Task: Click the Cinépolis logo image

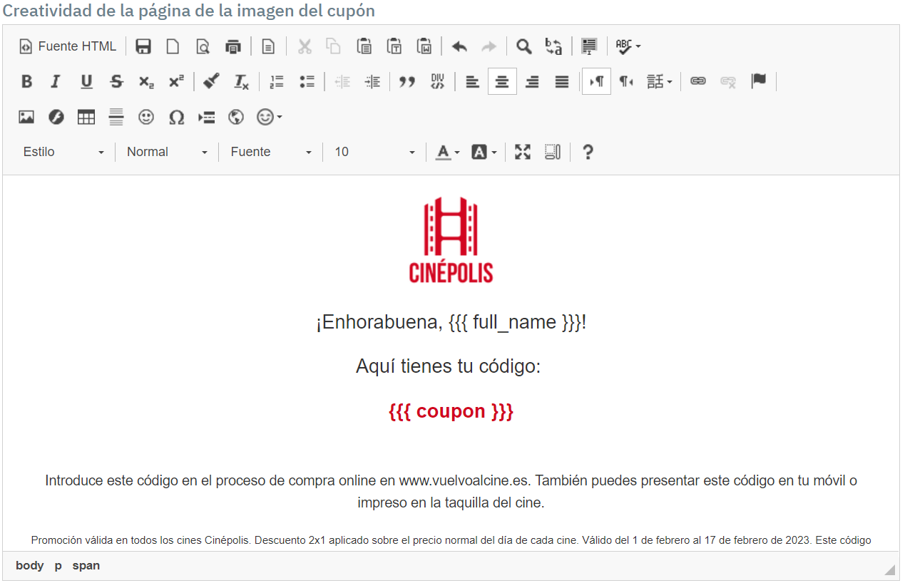Action: point(451,239)
